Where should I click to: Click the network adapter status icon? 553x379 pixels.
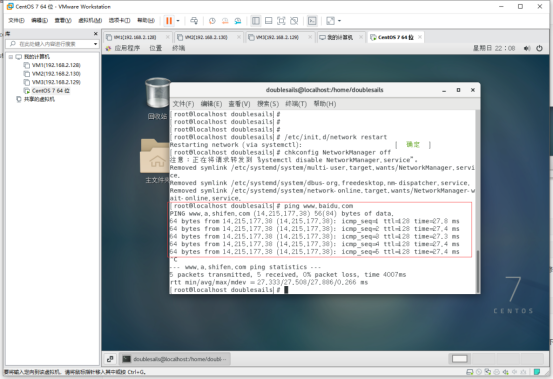[488, 372]
